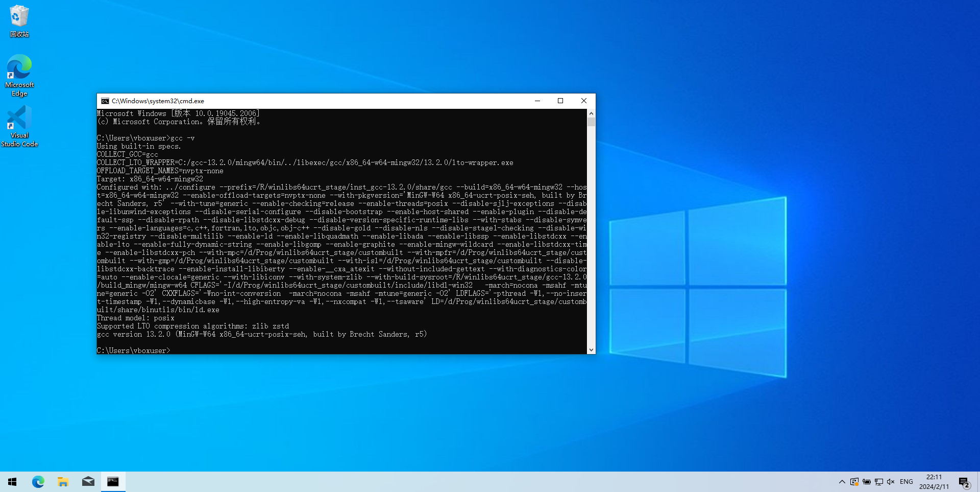Select the Microsoft Edge desktop shortcut
Viewport: 980px width, 492px height.
[19, 75]
